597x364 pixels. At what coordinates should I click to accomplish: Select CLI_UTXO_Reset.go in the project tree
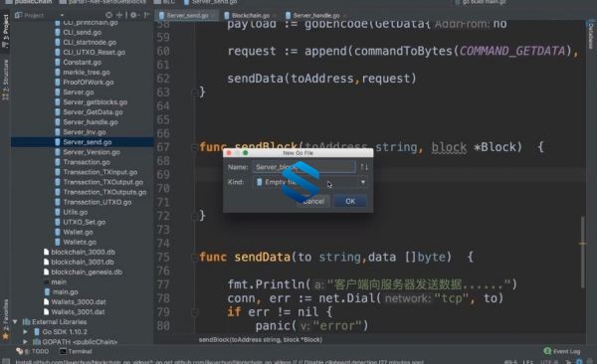coord(94,52)
